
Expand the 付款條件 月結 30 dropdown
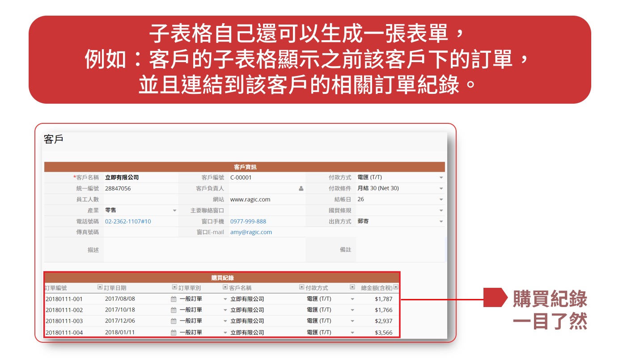441,189
